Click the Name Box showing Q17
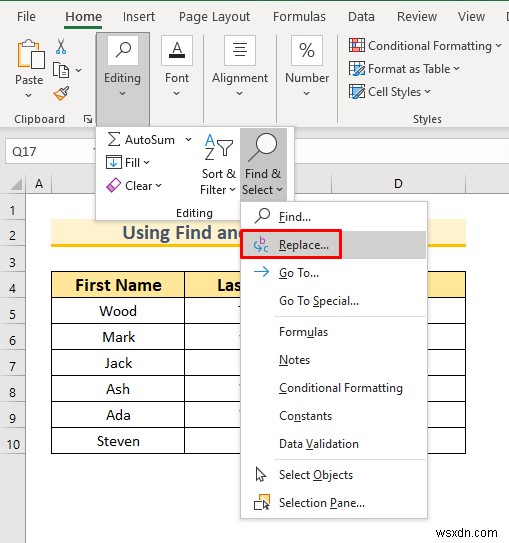The height and width of the screenshot is (543, 509). point(51,152)
